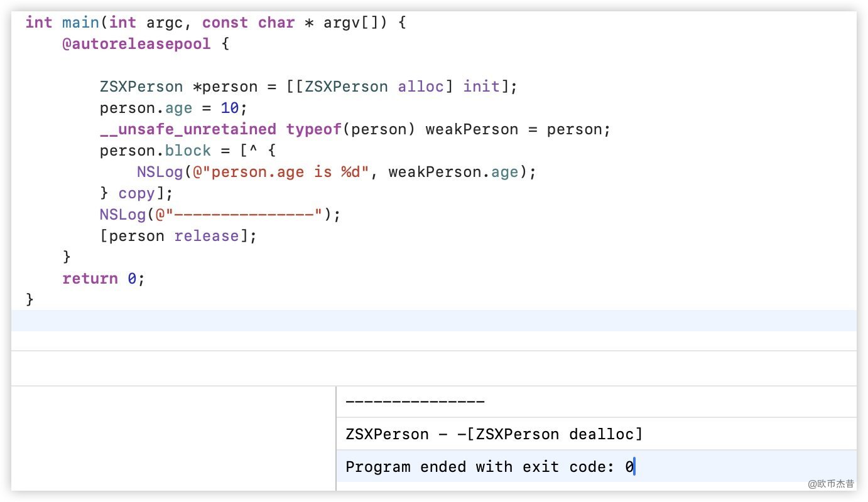Image resolution: width=868 pixels, height=502 pixels.
Task: Click the block property of person.block
Action: (188, 151)
